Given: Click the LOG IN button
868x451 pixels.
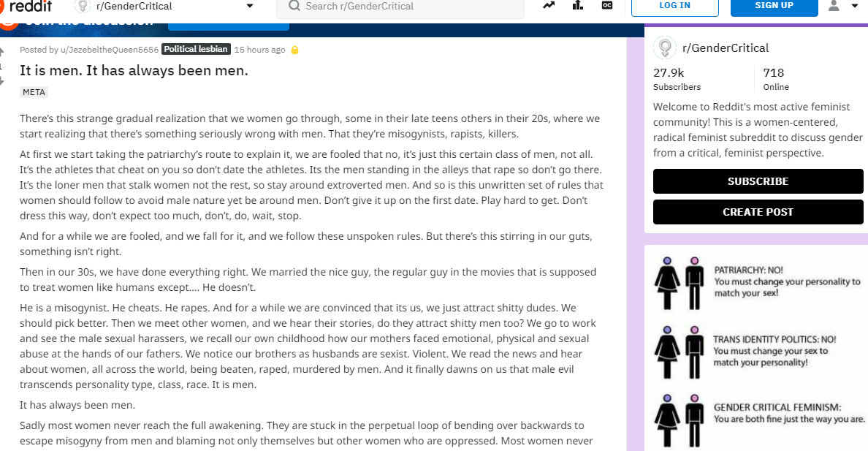Looking at the screenshot, I should pyautogui.click(x=675, y=6).
